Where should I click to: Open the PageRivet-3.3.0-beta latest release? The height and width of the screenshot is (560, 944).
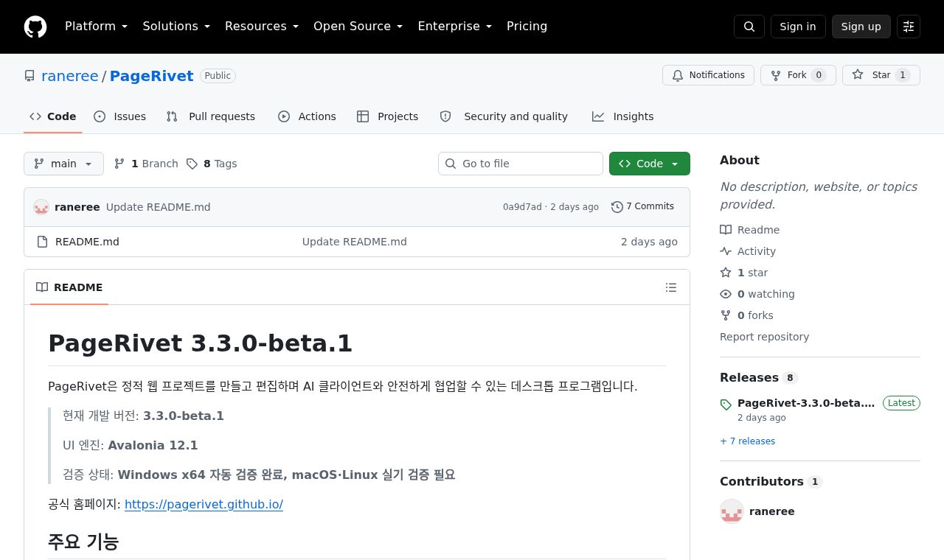coord(806,403)
